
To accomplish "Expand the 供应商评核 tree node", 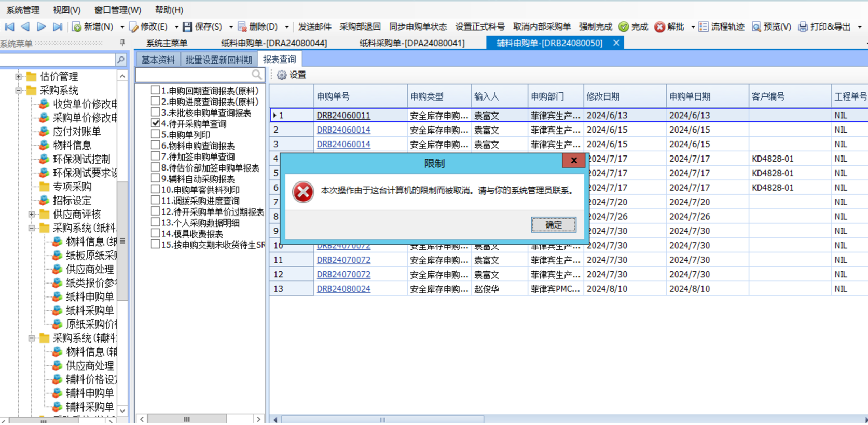I will [32, 214].
